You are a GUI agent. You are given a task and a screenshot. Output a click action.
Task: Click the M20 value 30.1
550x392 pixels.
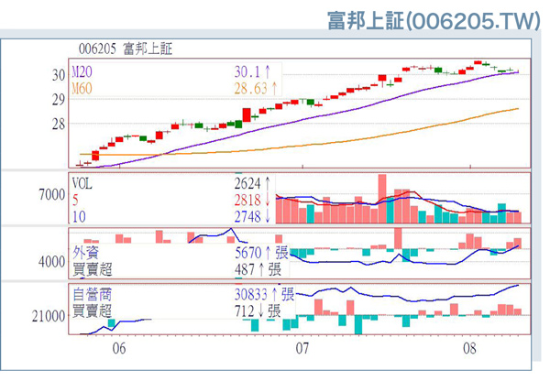(x=247, y=70)
